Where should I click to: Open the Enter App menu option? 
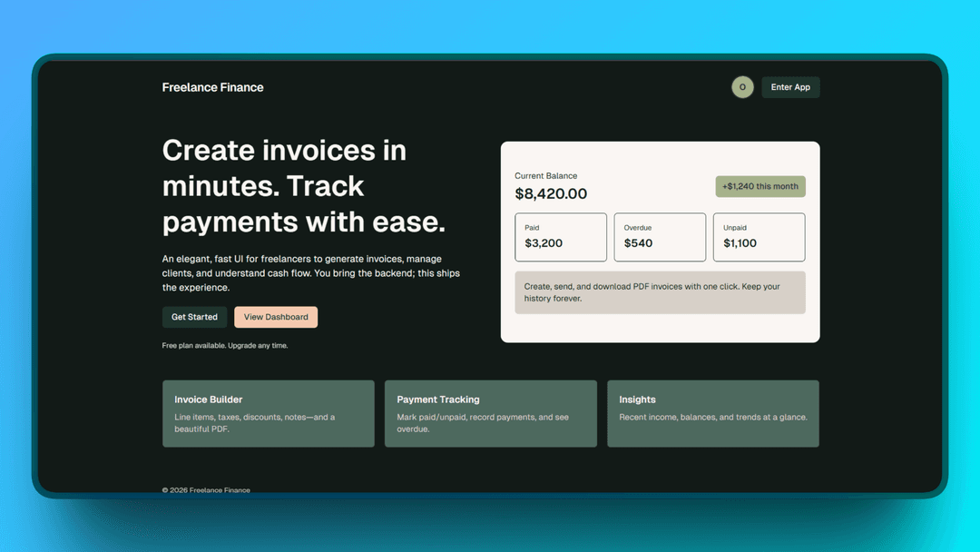tap(789, 87)
